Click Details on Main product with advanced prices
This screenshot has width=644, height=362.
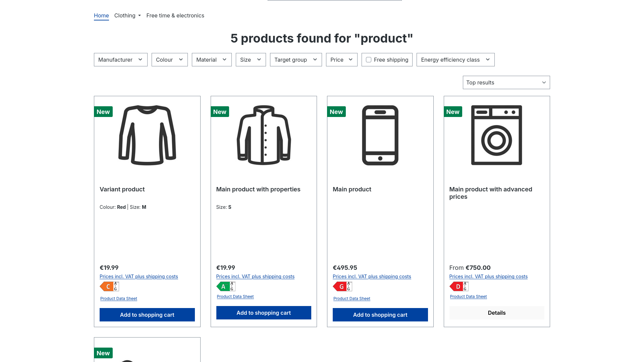pyautogui.click(x=497, y=313)
